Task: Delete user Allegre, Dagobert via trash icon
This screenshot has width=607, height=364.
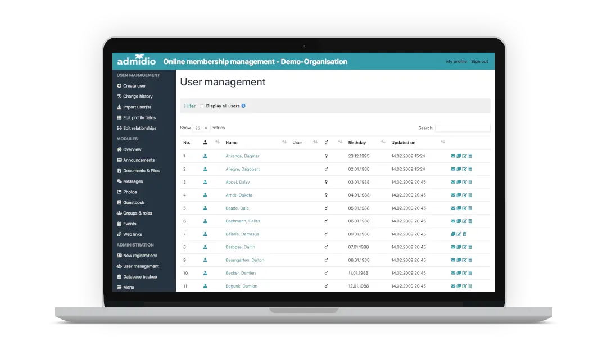Action: [x=470, y=169]
